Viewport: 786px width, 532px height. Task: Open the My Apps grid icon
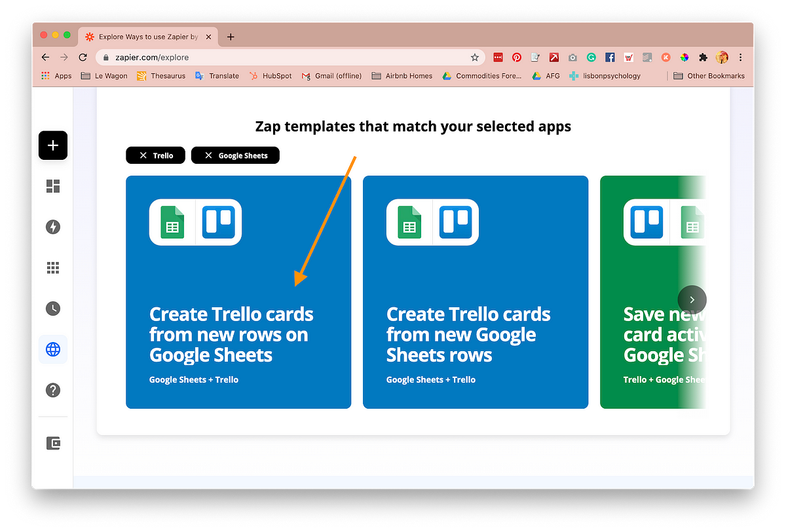[x=53, y=267]
